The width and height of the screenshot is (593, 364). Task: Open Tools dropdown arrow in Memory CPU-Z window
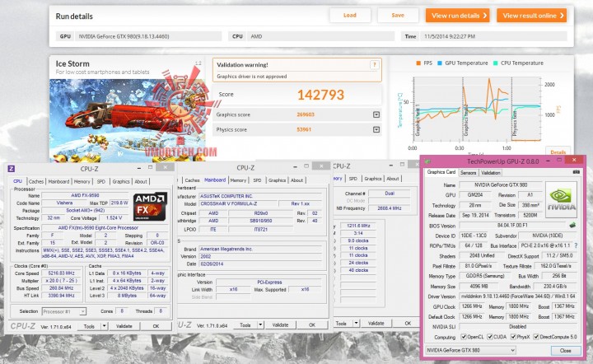coord(356,323)
